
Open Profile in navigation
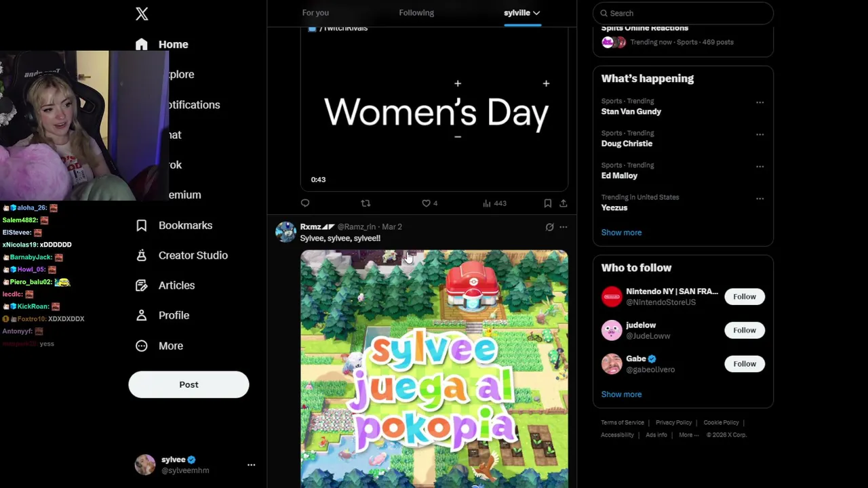pyautogui.click(x=174, y=315)
